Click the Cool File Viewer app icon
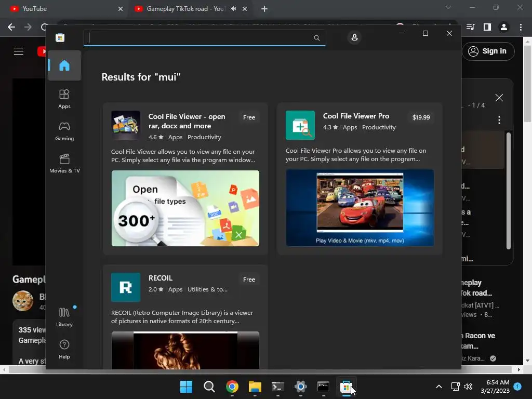The width and height of the screenshot is (532, 399). (126, 125)
